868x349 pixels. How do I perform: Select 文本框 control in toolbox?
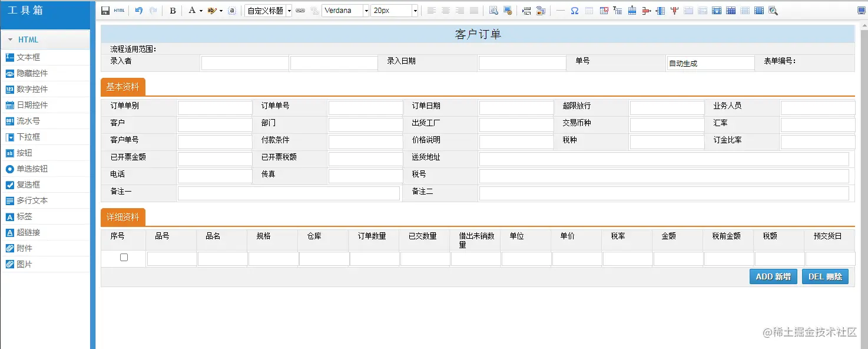coord(45,57)
